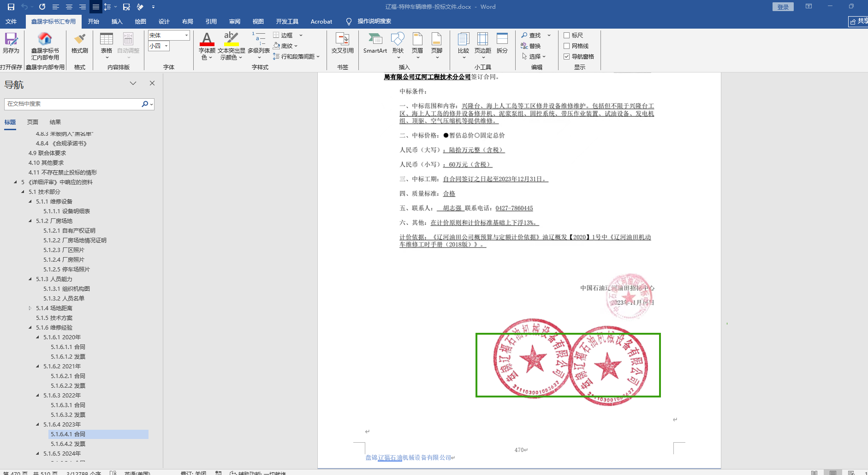Click the 在文档中搜索 search field

pos(73,104)
